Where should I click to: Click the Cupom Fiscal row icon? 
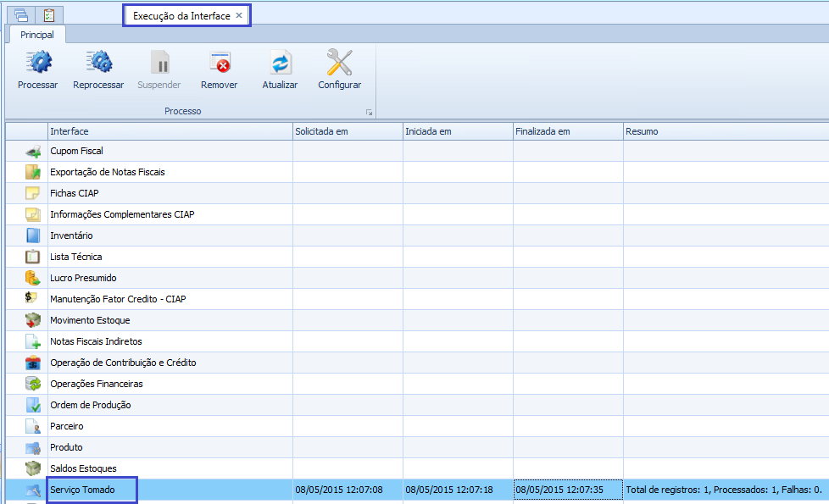click(33, 152)
